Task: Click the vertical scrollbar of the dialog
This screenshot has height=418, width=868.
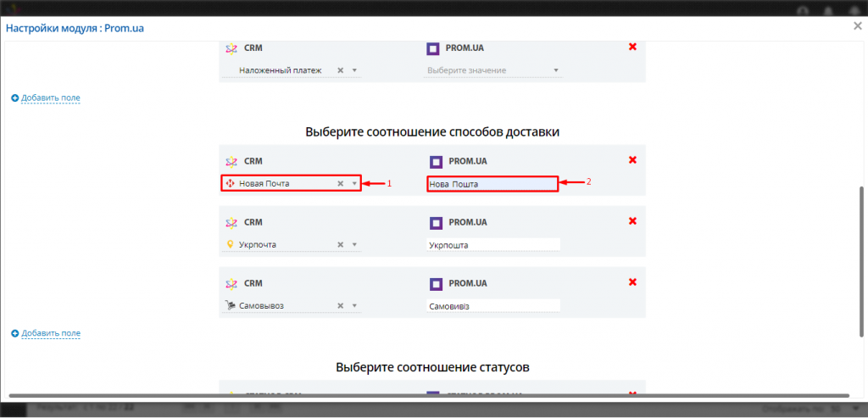Action: pyautogui.click(x=861, y=261)
